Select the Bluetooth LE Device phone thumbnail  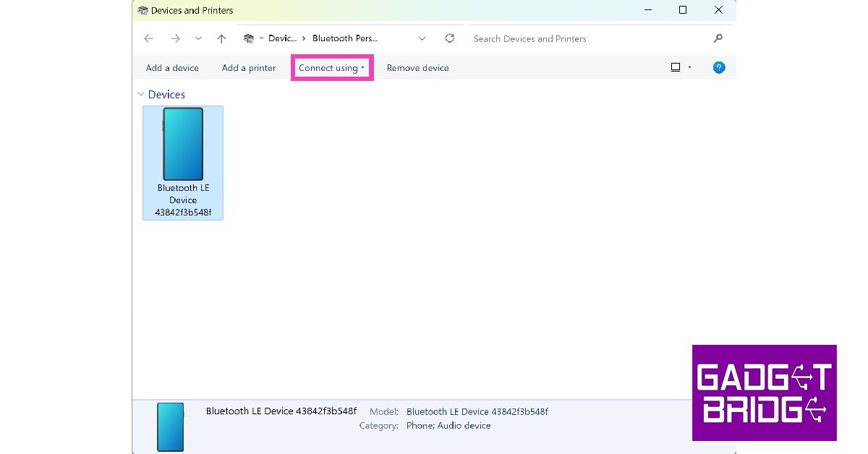183,145
